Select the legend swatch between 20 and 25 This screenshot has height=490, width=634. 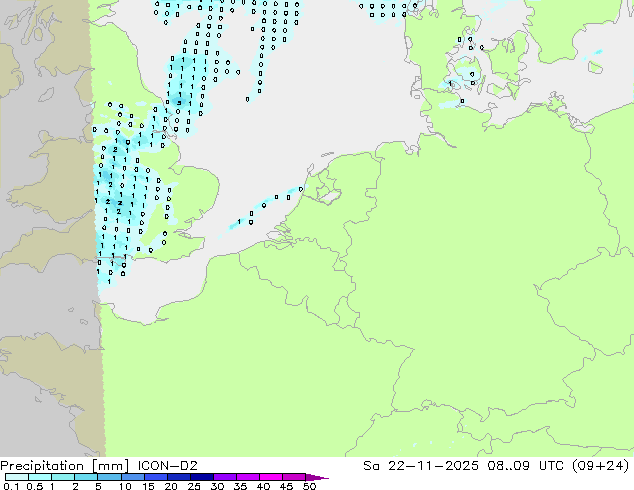(x=178, y=477)
